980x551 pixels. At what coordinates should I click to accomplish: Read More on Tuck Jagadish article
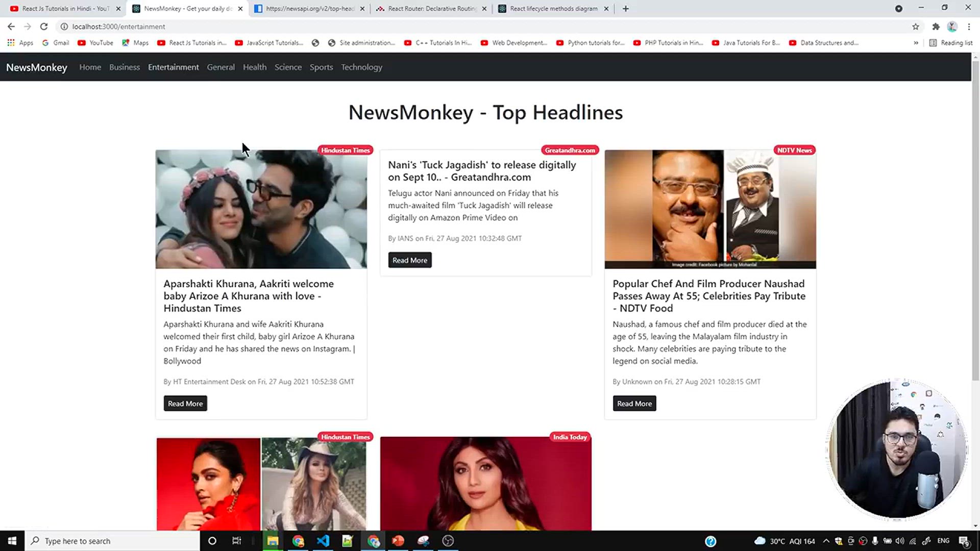(410, 260)
